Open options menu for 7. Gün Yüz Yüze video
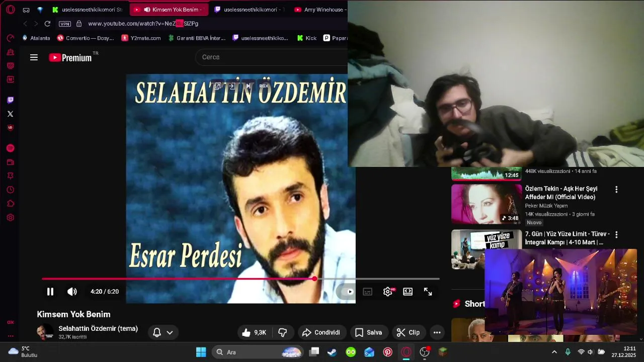The image size is (644, 362). 616,235
